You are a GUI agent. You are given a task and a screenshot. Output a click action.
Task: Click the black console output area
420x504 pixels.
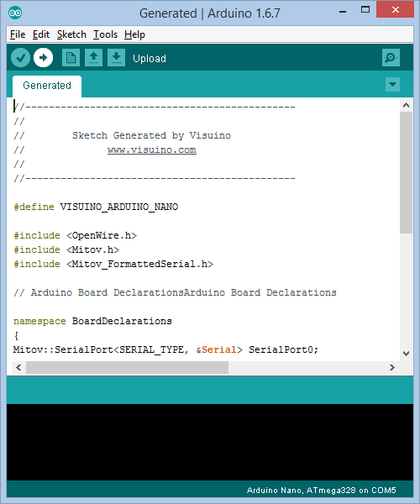pos(210,442)
